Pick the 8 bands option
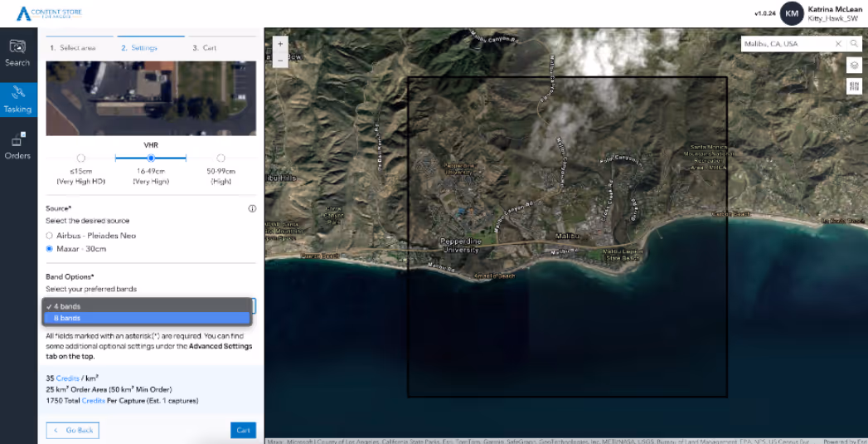868x444 pixels. 148,318
